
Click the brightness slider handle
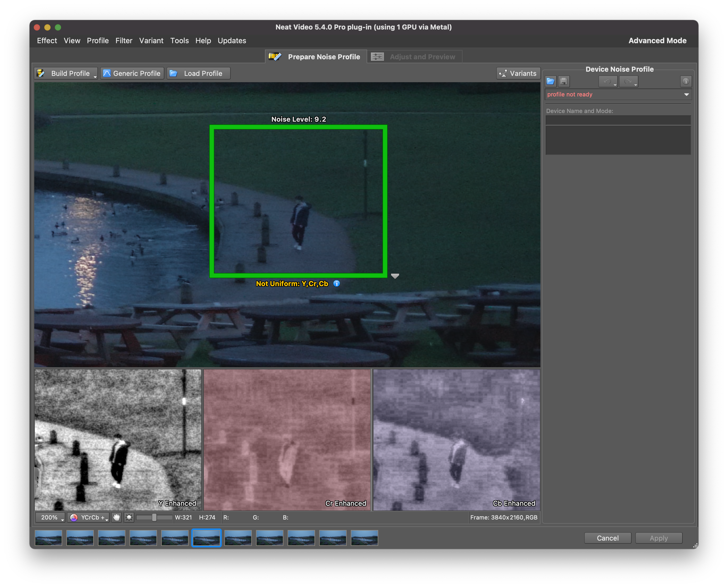154,517
